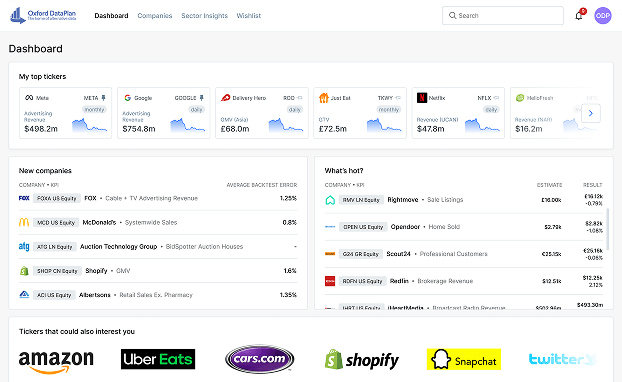The width and height of the screenshot is (622, 382).
Task: Open the Snapchat suggested ticker
Action: [x=464, y=359]
